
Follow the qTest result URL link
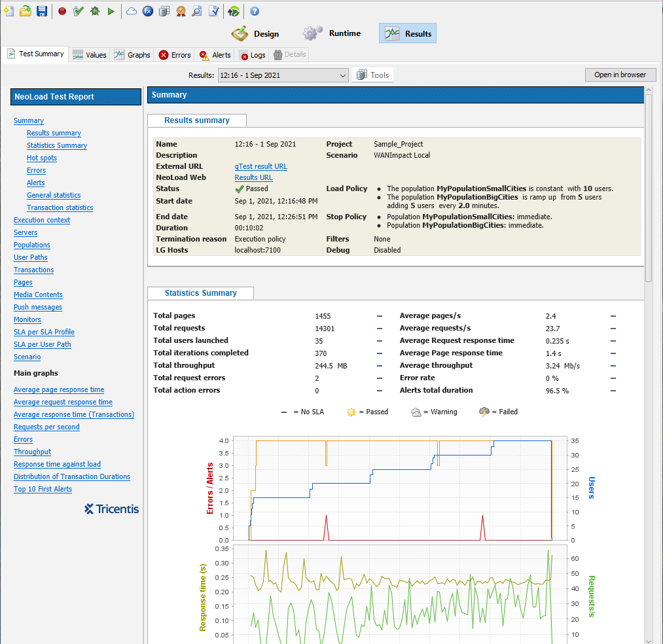(x=260, y=166)
